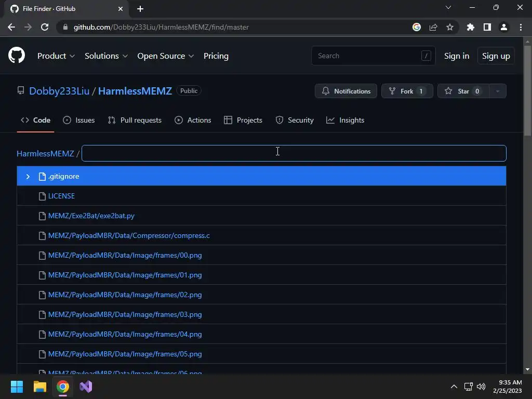Star the HarmlessMEMZ repository

pyautogui.click(x=463, y=91)
